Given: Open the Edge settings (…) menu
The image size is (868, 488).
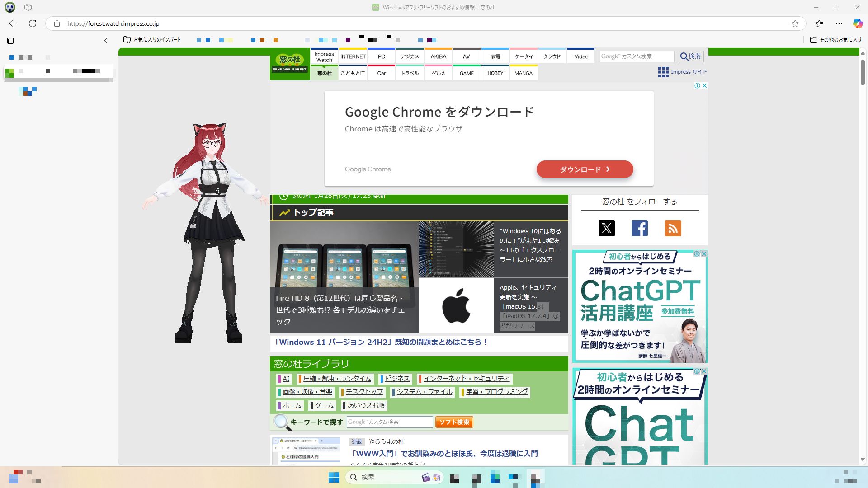Looking at the screenshot, I should [839, 23].
